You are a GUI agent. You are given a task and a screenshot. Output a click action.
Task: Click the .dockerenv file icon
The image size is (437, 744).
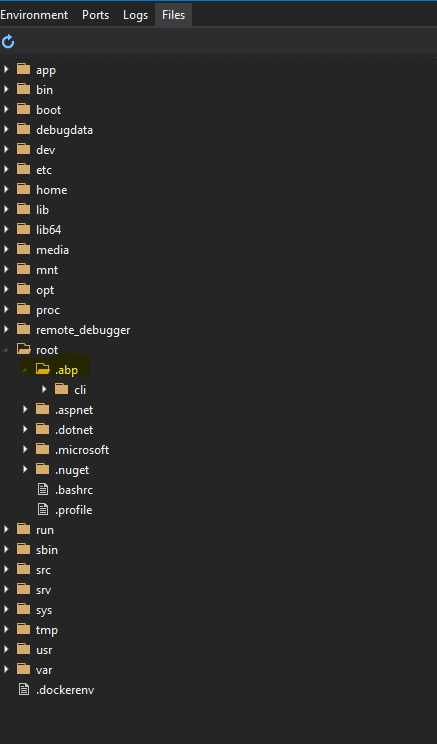24,689
